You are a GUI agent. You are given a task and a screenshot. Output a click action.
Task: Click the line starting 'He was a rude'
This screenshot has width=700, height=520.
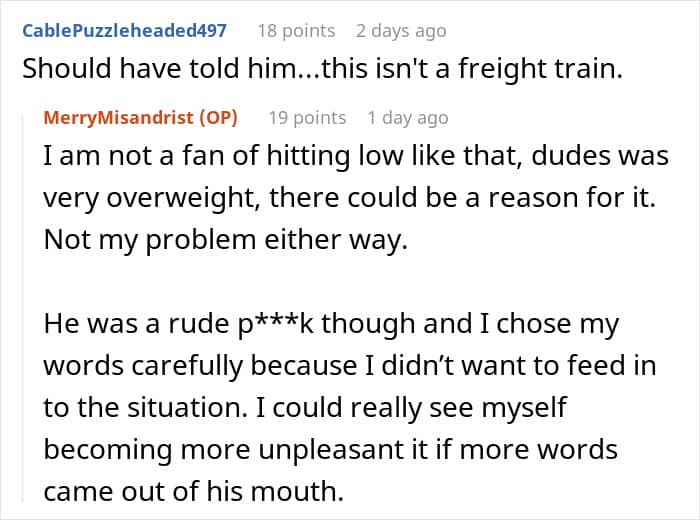[x=331, y=324]
